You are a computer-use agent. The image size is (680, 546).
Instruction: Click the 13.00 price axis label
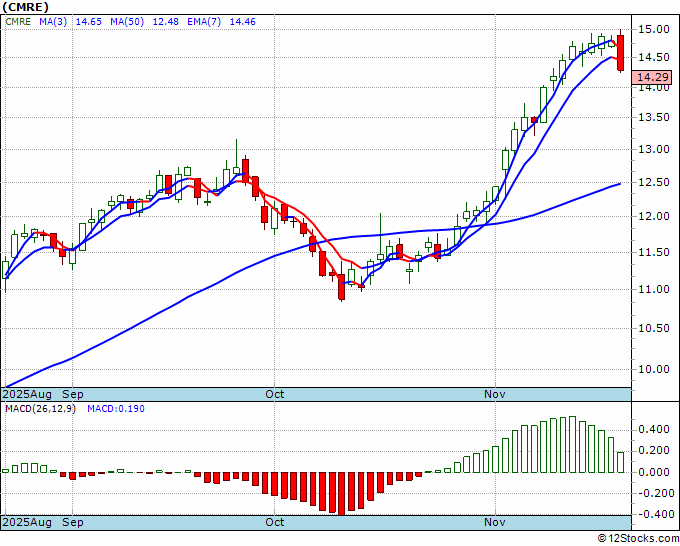pyautogui.click(x=654, y=149)
